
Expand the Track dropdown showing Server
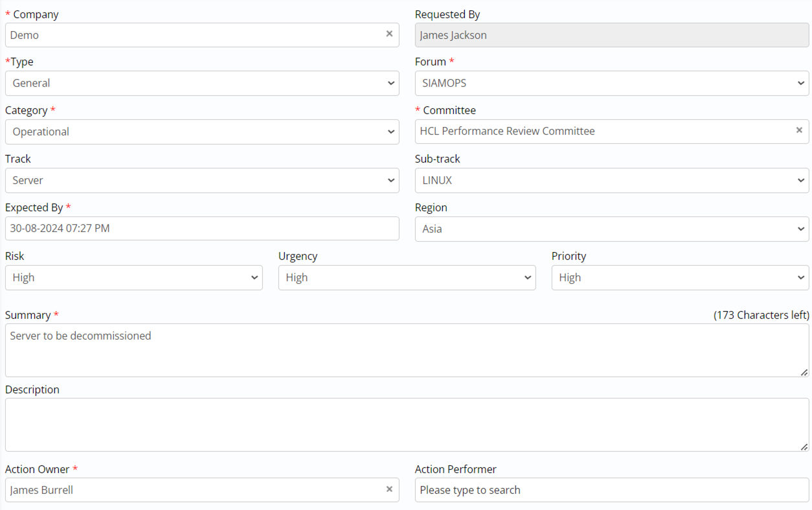[x=202, y=180]
